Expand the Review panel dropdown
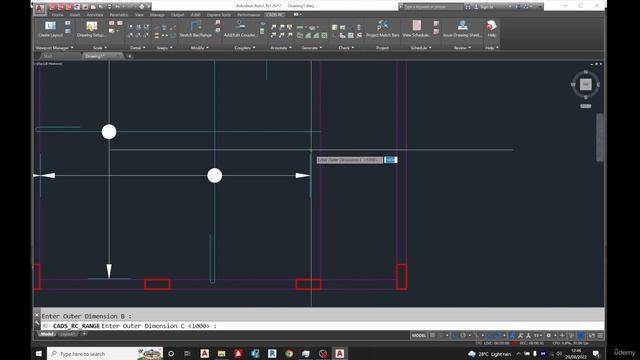640x360 pixels. pyautogui.click(x=462, y=48)
